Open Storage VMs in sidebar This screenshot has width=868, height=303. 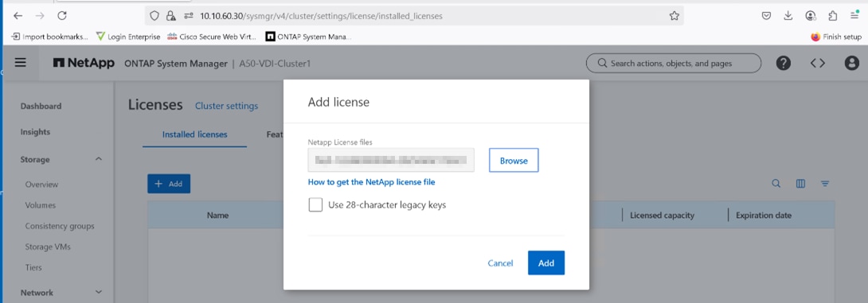pos(48,247)
